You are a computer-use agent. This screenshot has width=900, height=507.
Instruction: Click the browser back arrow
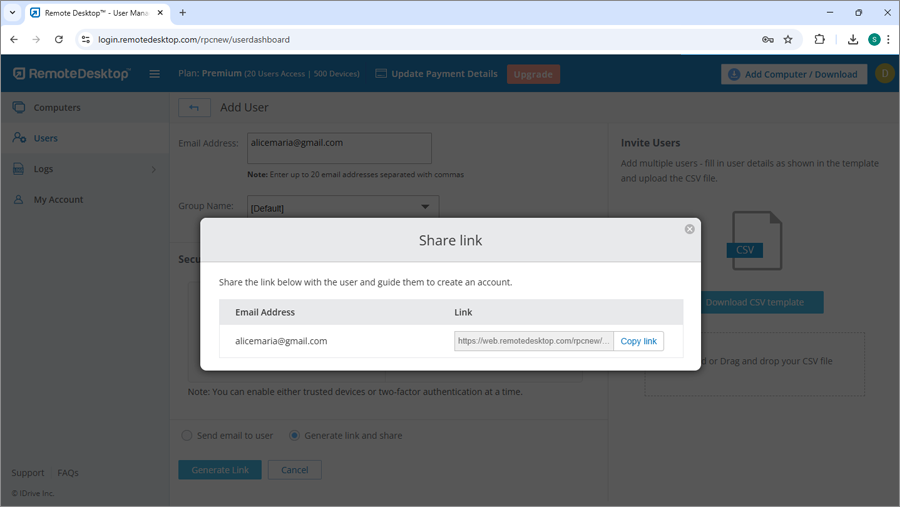tap(14, 40)
